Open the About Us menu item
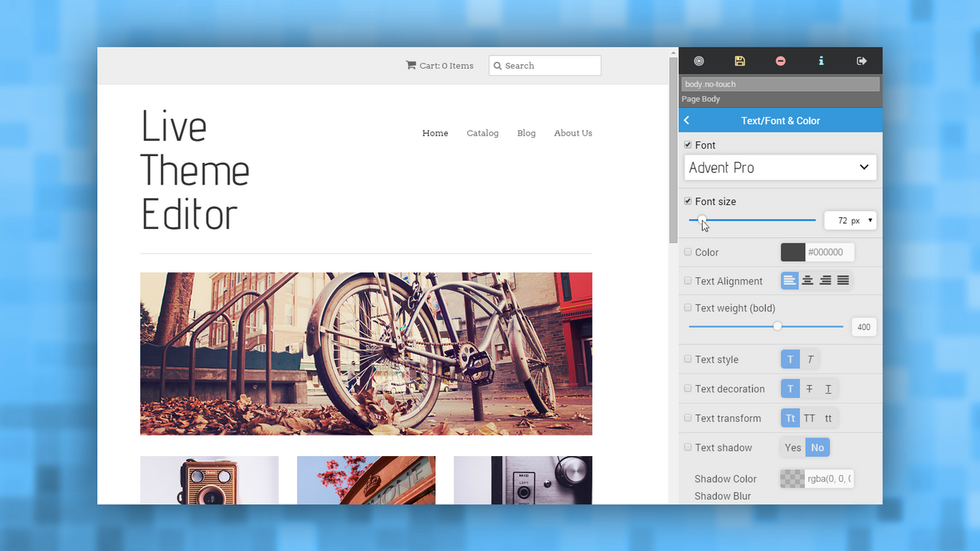980x551 pixels. [573, 133]
